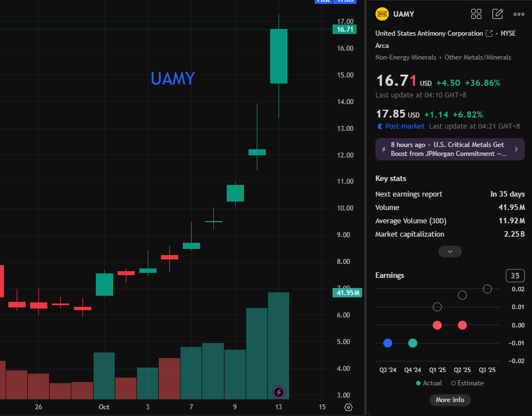The height and width of the screenshot is (416, 532).
Task: Click the More info button
Action: 450,400
